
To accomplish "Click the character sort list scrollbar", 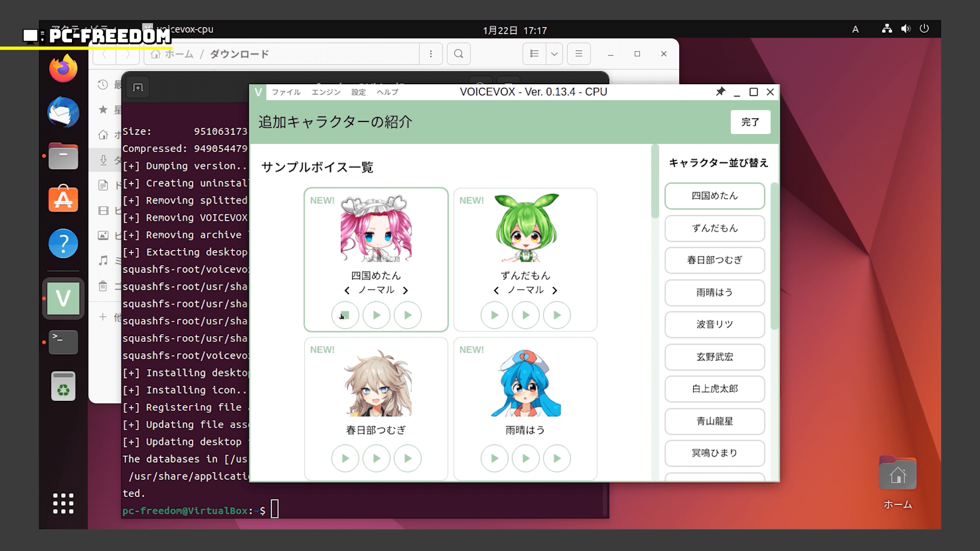I will (x=774, y=255).
